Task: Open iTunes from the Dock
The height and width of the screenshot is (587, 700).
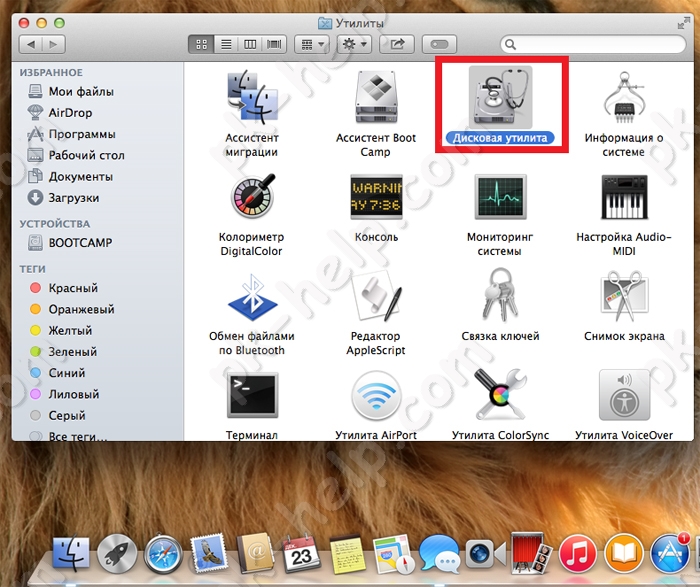Action: [578, 554]
